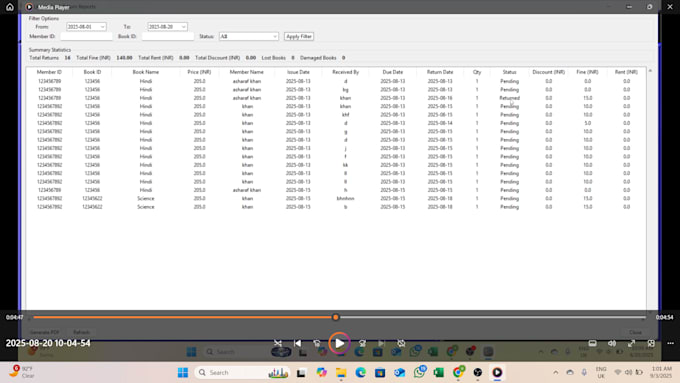Click the Return Date column header
Image resolution: width=680 pixels, height=383 pixels.
440,72
